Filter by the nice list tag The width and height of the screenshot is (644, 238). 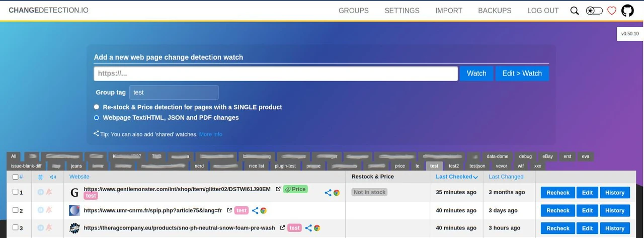click(x=257, y=166)
